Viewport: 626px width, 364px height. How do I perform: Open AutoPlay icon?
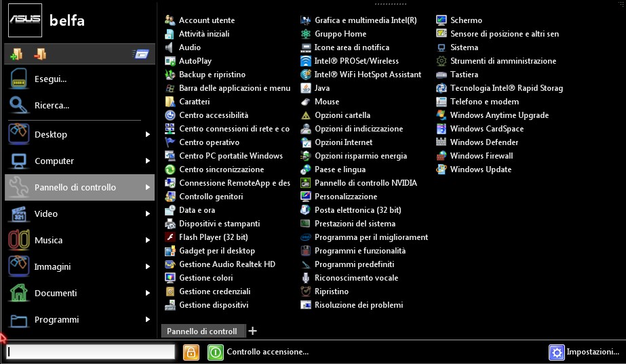click(x=170, y=61)
